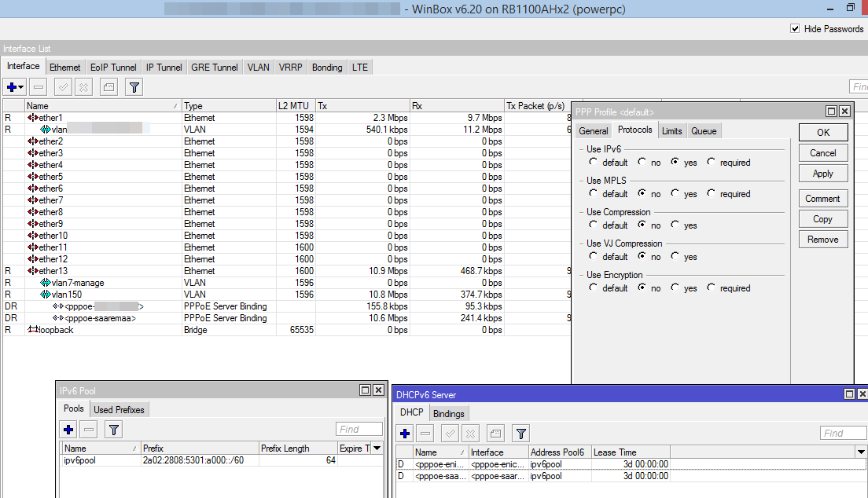
Task: Add a new pool in IPv6 Pool window
Action: pos(68,430)
